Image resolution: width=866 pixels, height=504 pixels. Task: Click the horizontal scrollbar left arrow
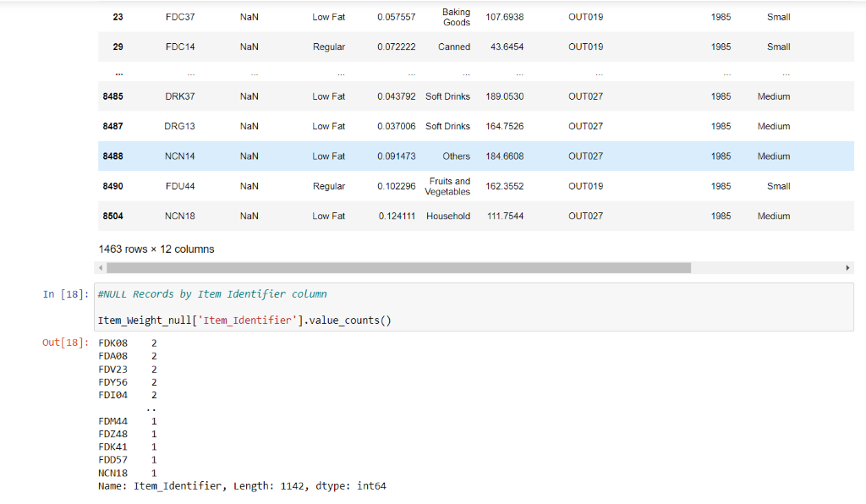101,268
